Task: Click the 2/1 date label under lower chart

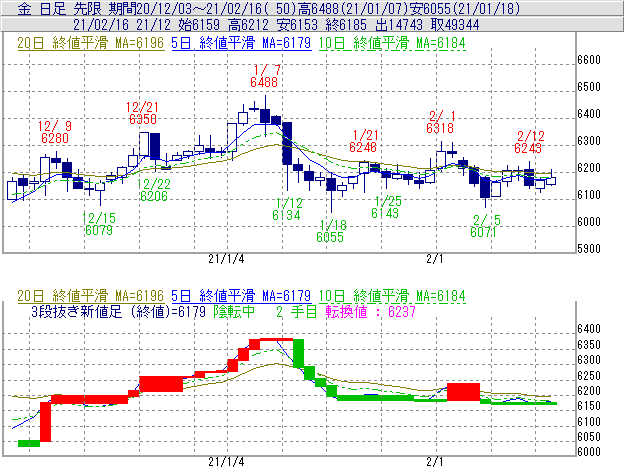Action: 435,462
